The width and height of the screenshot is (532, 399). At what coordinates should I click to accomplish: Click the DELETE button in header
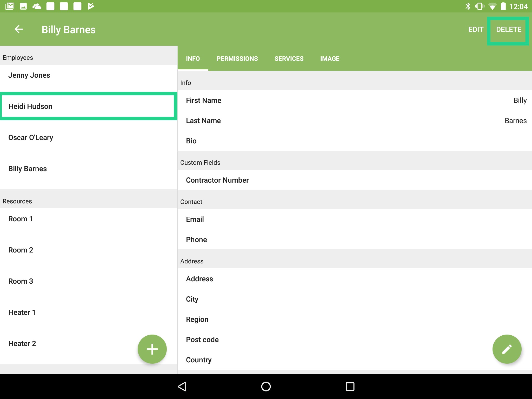509,30
